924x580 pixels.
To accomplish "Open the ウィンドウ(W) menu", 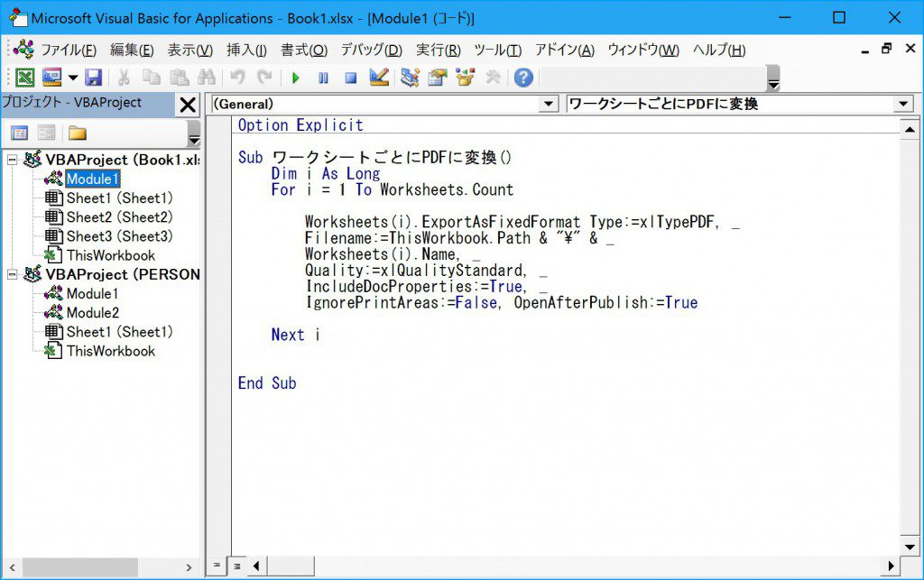I will 643,50.
